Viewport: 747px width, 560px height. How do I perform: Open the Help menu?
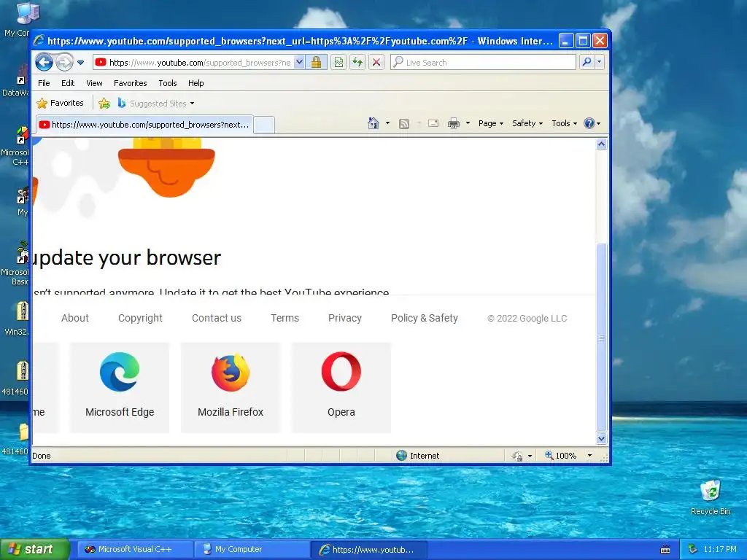[x=196, y=83]
